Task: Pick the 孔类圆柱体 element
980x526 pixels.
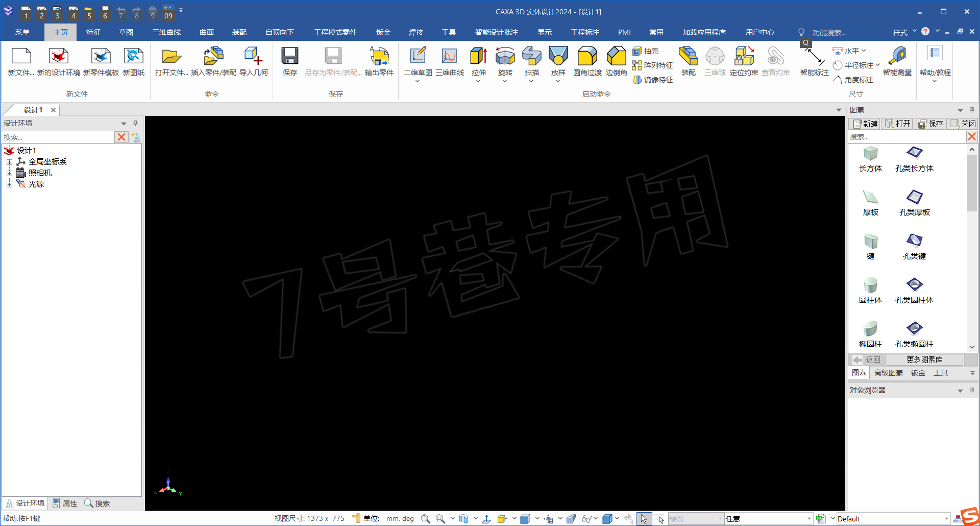Action: coord(914,291)
